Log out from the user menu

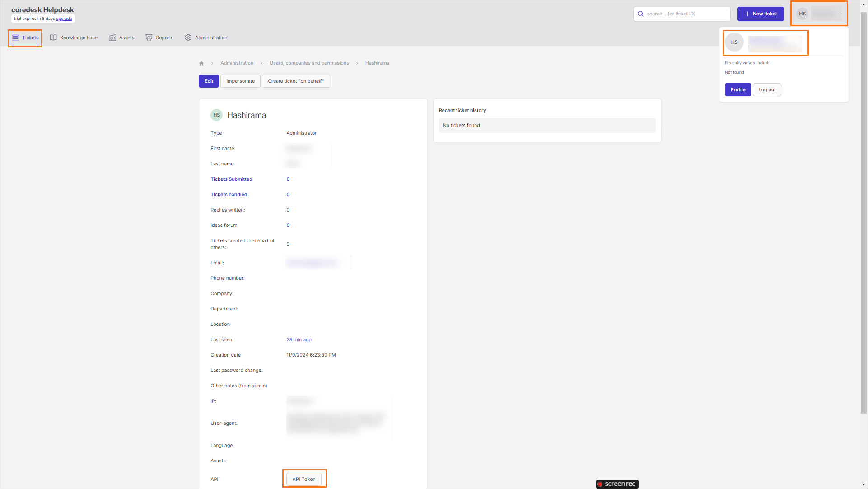tap(766, 89)
